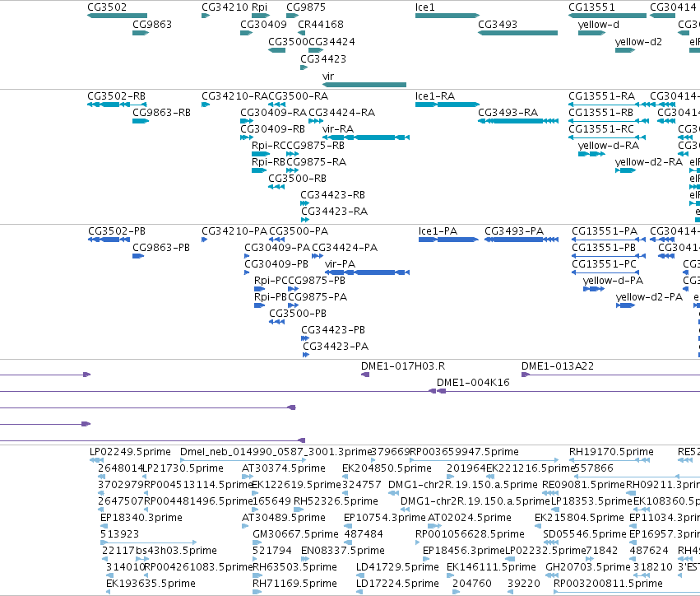Select the Ice1-RA transcript glyph
This screenshot has height=596, width=700.
click(447, 105)
